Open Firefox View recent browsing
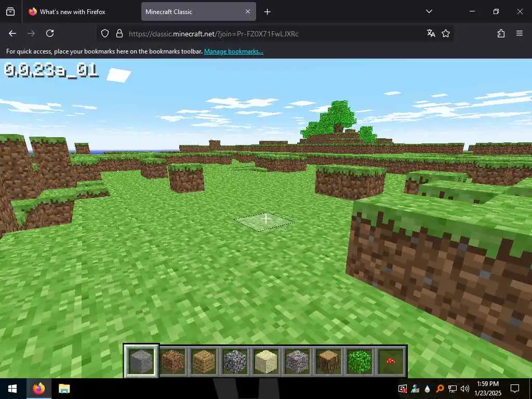The width and height of the screenshot is (532, 399). (10, 11)
